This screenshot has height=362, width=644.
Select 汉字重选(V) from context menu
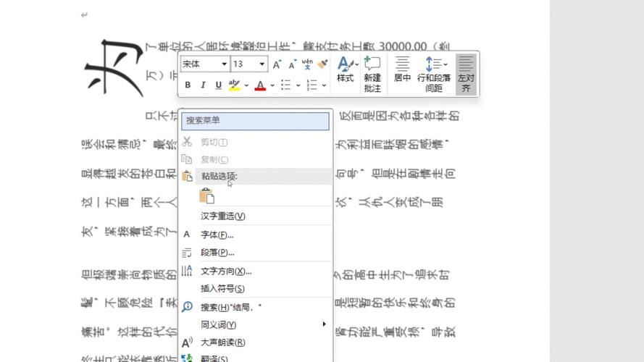click(x=255, y=216)
